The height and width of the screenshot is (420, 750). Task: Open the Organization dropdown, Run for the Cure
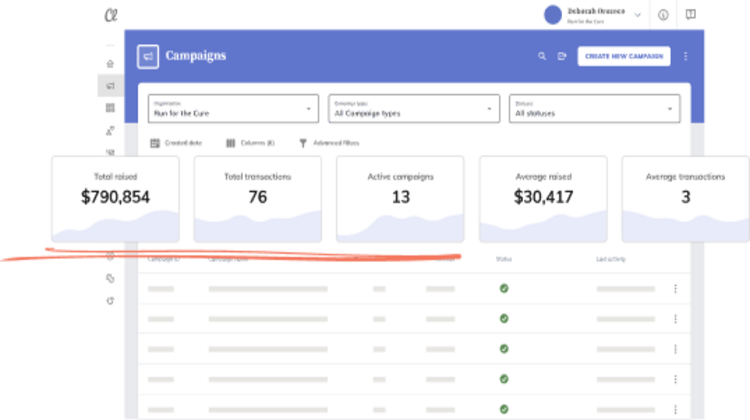(x=233, y=109)
